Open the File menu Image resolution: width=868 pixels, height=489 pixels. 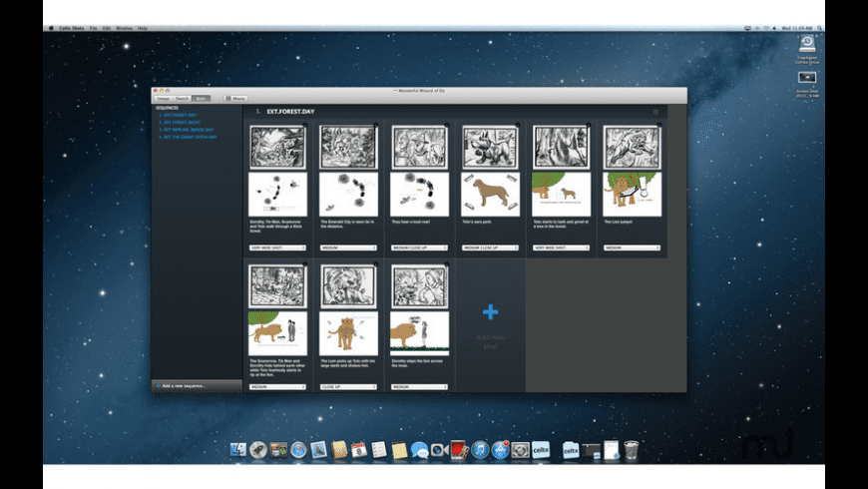pyautogui.click(x=94, y=28)
